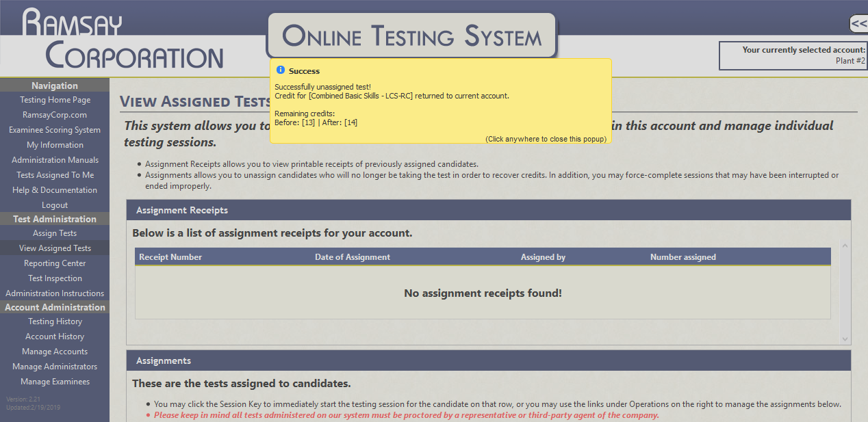The height and width of the screenshot is (422, 868).
Task: Go to RamsayCorp.com link
Action: pyautogui.click(x=55, y=115)
